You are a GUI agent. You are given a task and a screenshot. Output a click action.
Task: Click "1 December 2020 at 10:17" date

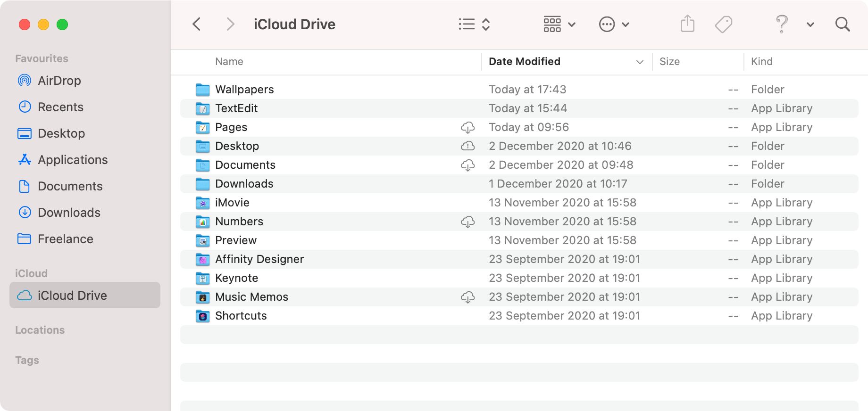point(558,184)
